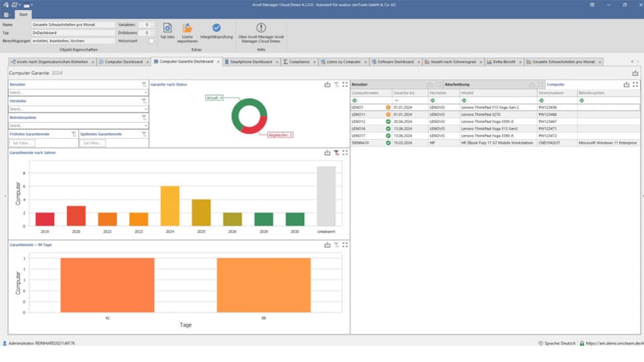Select the Start ribbon tab

23,15
